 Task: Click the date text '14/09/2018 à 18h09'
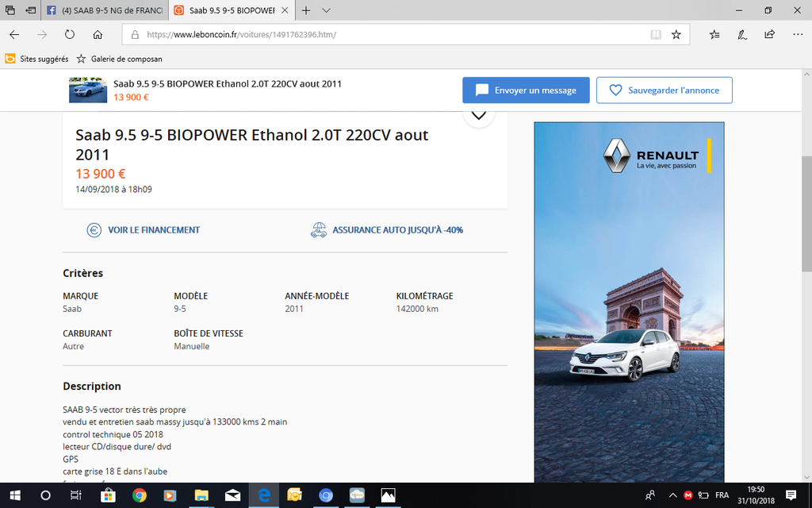pos(114,189)
